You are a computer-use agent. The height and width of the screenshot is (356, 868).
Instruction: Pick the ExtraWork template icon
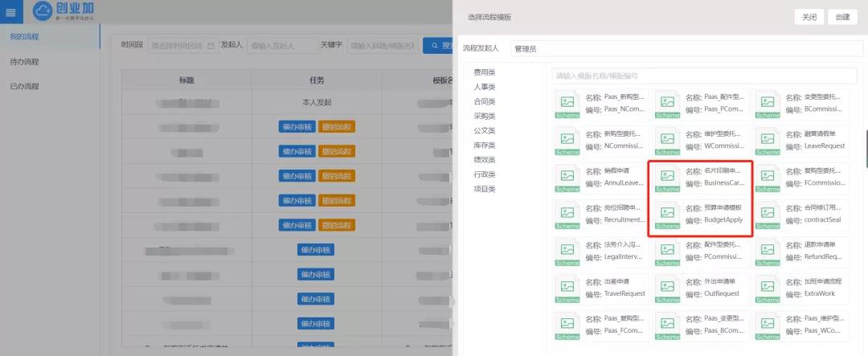(x=768, y=288)
